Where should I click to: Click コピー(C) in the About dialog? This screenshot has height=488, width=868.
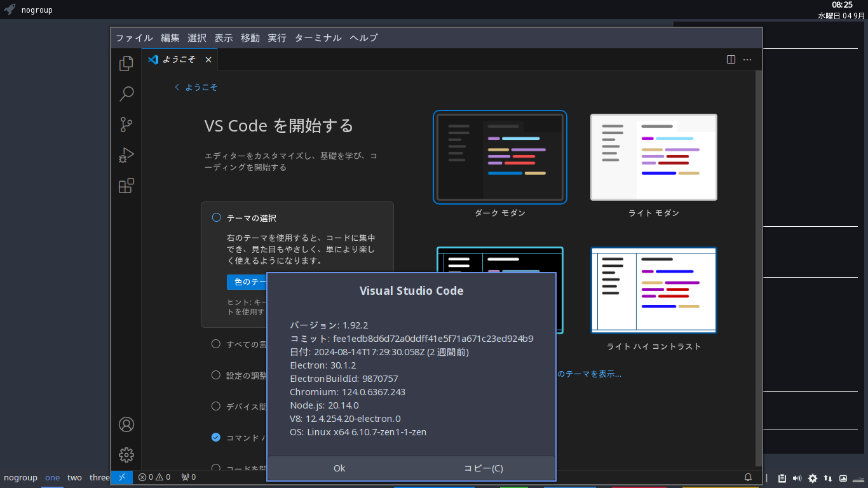[x=484, y=468]
